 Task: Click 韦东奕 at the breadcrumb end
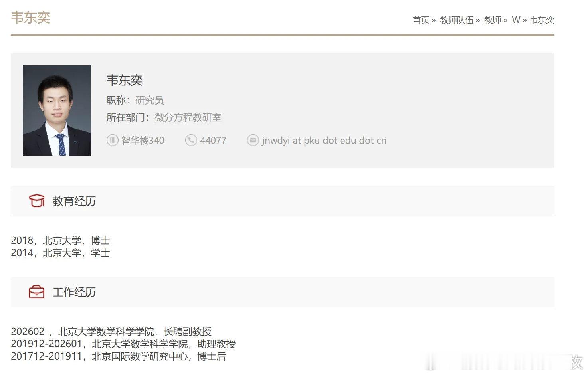click(x=542, y=20)
